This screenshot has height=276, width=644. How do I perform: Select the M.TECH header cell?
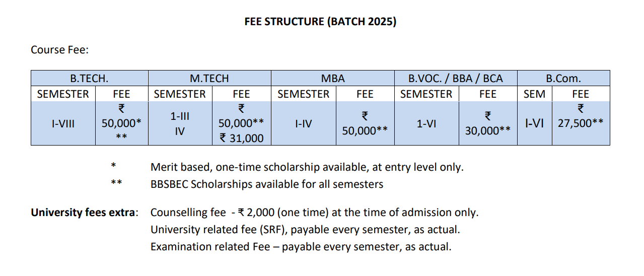209,79
